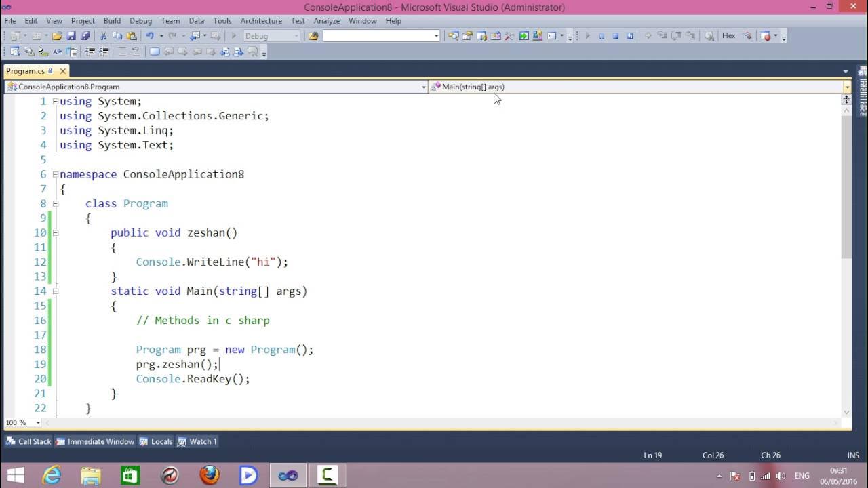Click inside the Find text box
The height and width of the screenshot is (488, 868).
[x=377, y=36]
